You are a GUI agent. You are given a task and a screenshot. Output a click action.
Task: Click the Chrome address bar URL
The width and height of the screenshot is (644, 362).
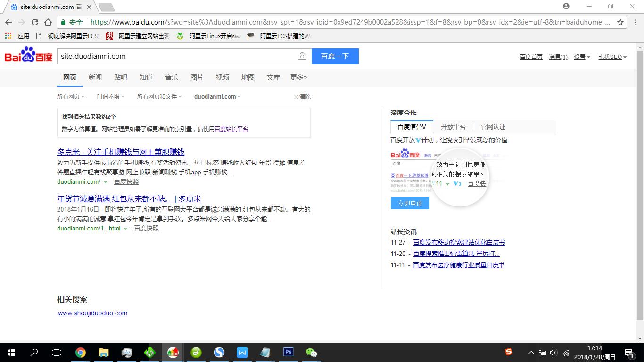(x=350, y=22)
